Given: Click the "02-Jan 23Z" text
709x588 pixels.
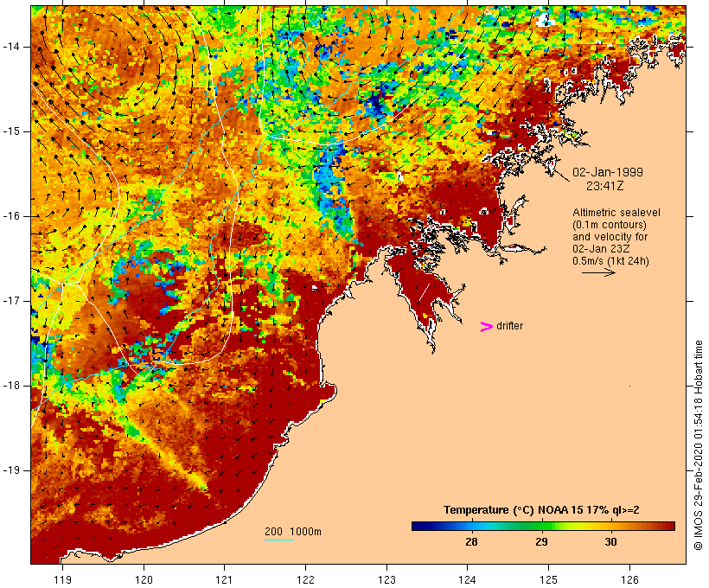Looking at the screenshot, I should [602, 249].
